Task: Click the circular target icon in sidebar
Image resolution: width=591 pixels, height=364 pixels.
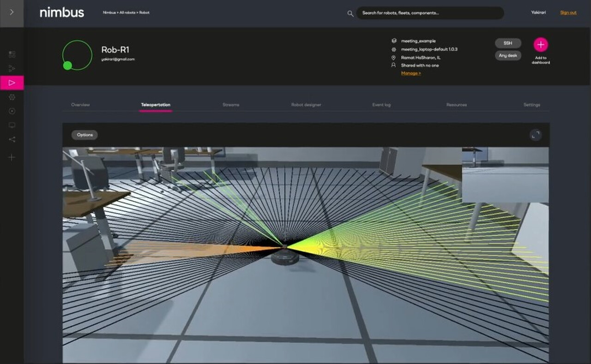Action: (12, 111)
